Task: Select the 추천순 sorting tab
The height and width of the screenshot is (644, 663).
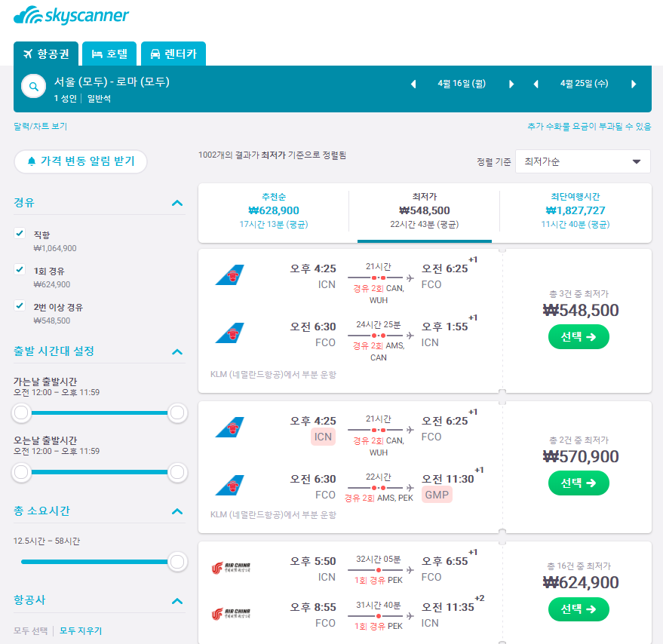Action: click(273, 210)
